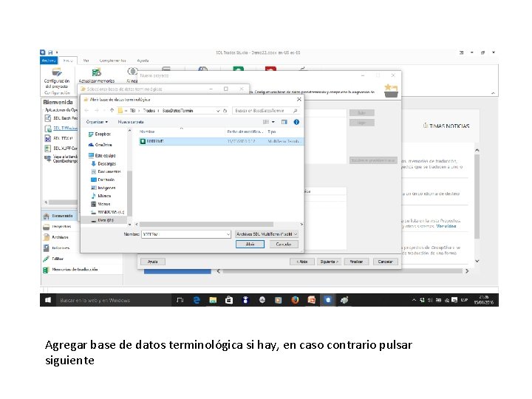Toggle the preview pane icon

point(284,122)
